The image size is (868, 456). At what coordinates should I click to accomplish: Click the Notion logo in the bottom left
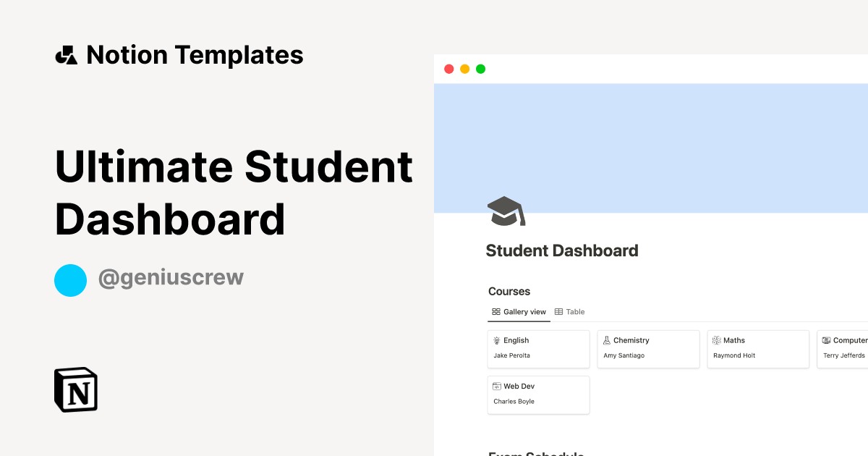75,390
